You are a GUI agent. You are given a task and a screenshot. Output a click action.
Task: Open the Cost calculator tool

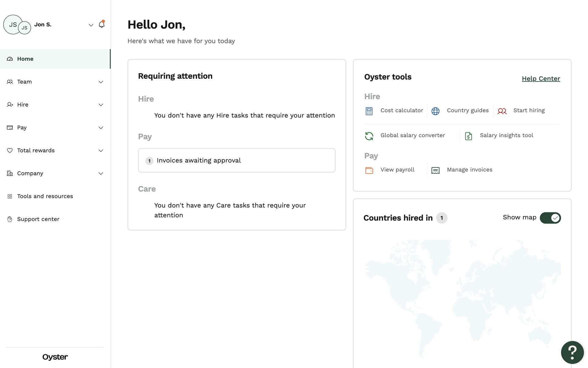pyautogui.click(x=401, y=110)
